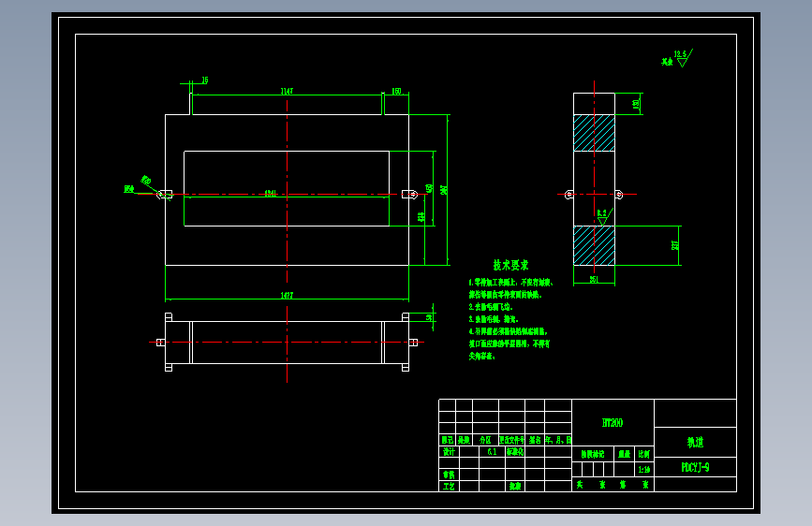Select the 16 dimension at top left
Viewport: 812px width, 526px height.
pyautogui.click(x=205, y=80)
